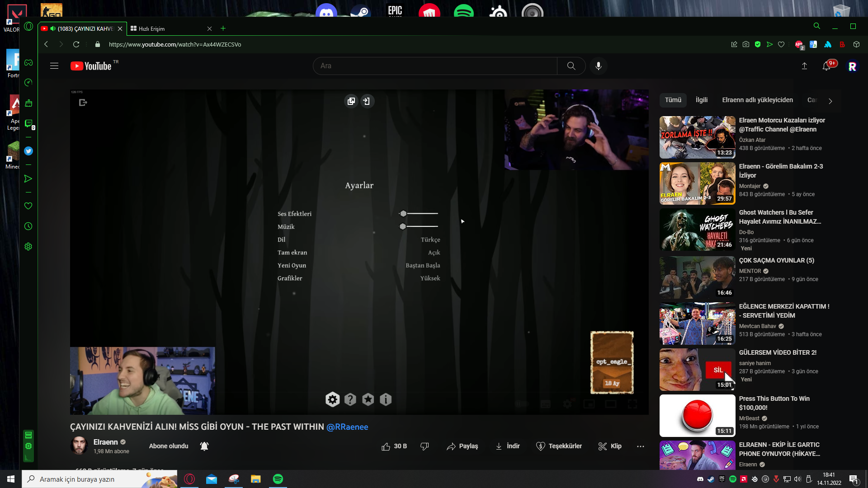868x488 pixels.
Task: Click the like thumbs-up icon
Action: tap(386, 446)
